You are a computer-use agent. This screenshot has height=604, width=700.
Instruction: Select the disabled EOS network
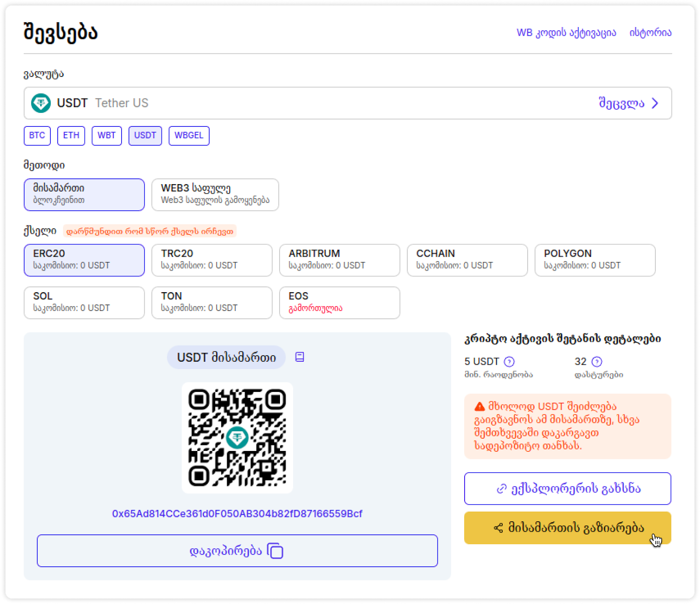tap(340, 303)
